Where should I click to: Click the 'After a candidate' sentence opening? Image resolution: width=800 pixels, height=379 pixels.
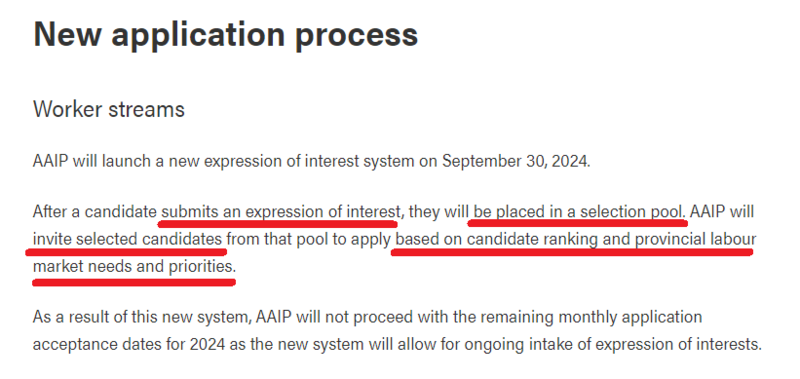click(95, 211)
